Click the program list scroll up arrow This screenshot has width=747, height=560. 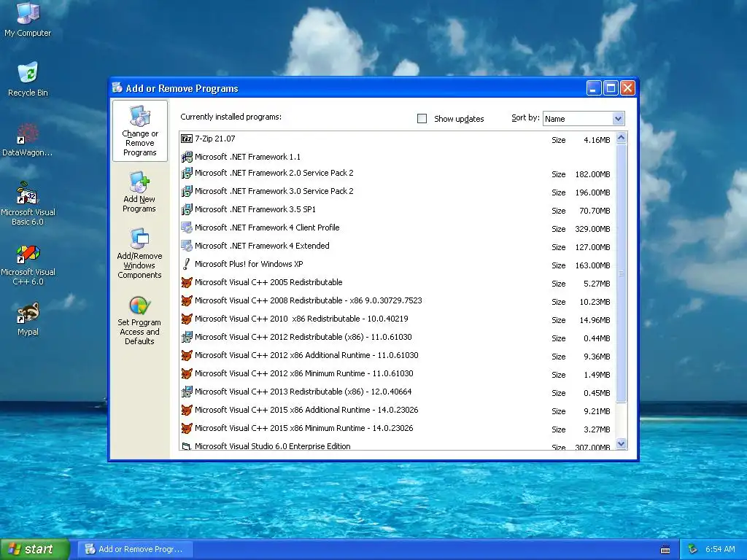(x=621, y=138)
